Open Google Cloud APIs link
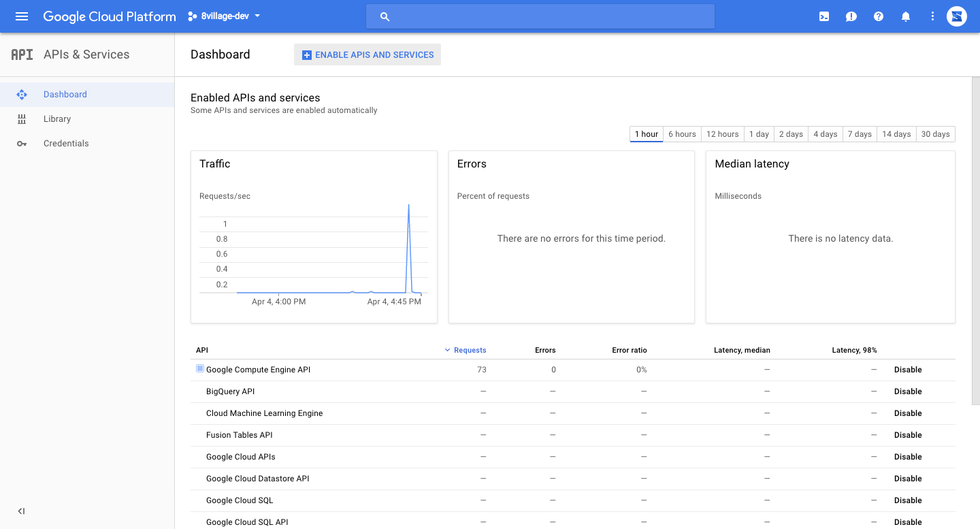This screenshot has width=980, height=529. [x=240, y=457]
